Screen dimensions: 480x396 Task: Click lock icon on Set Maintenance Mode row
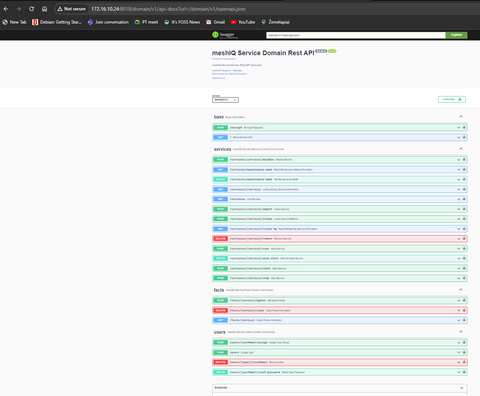[464, 179]
